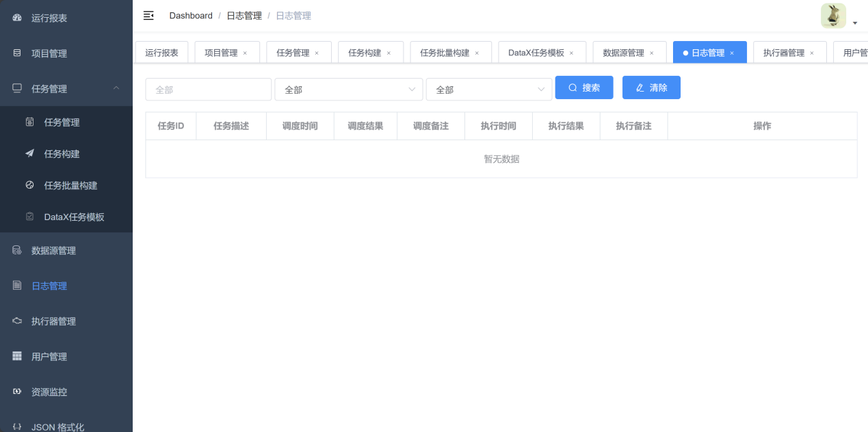Collapse the sidebar with the hamburger icon
This screenshot has width=868, height=432.
(x=148, y=16)
